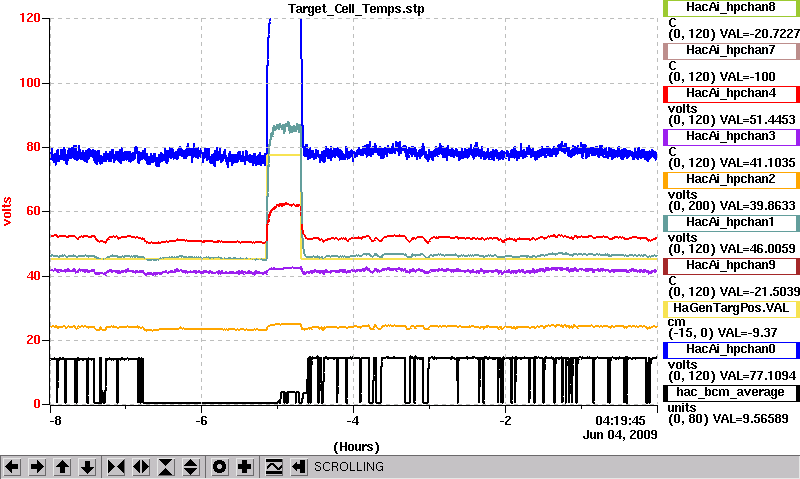This screenshot has width=800, height=479.
Task: Click the VAL=-100 reading
Action: point(747,77)
